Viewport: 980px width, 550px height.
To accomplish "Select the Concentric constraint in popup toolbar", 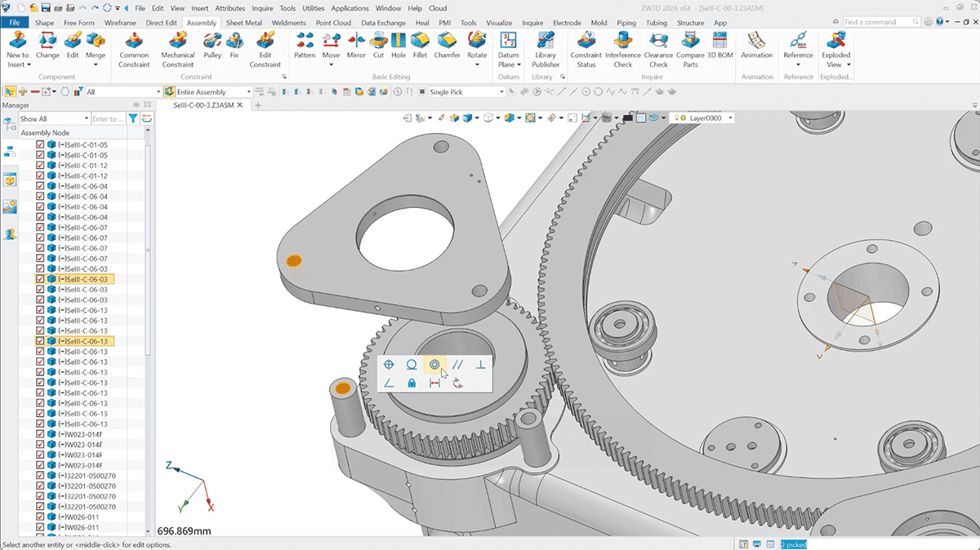I will coord(434,365).
